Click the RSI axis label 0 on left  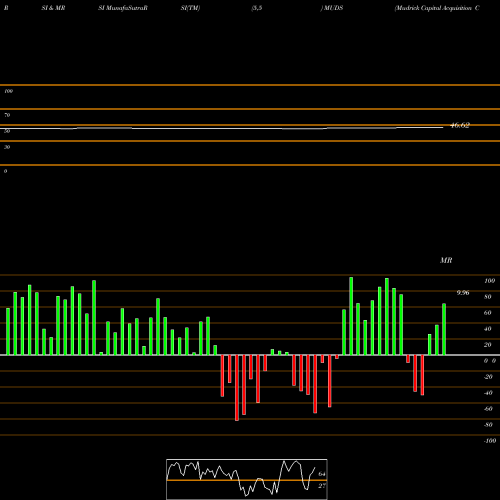coord(5,171)
